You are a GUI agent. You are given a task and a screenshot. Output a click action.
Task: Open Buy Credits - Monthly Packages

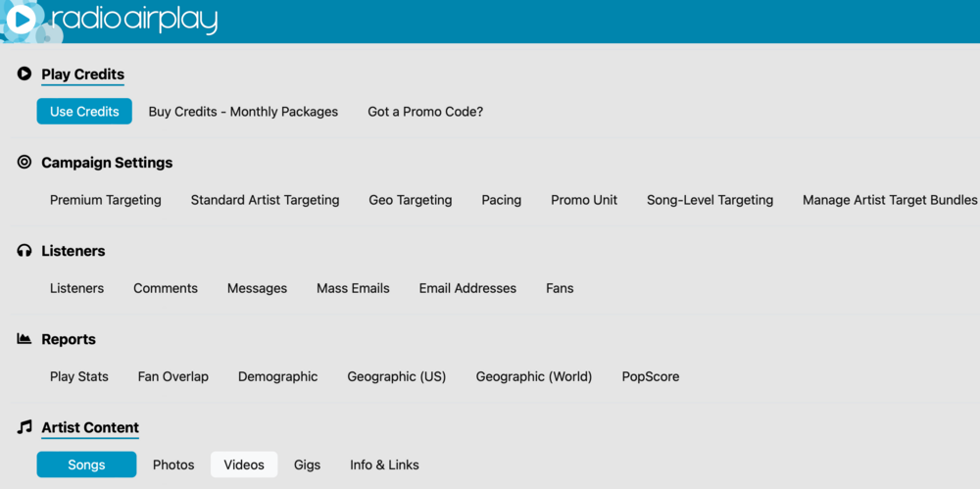(243, 112)
